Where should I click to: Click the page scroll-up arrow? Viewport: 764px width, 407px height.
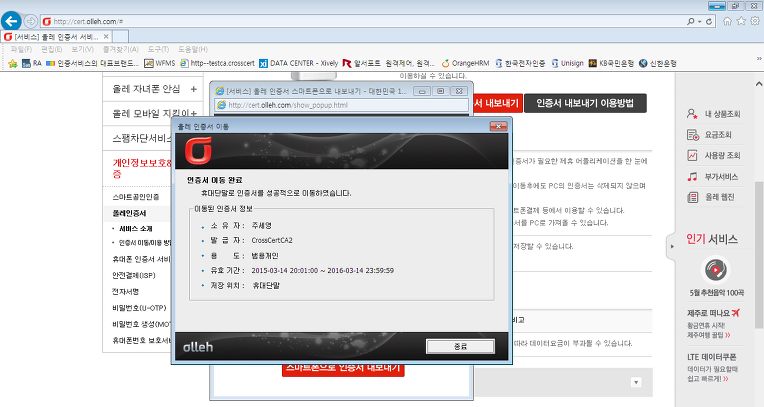759,84
